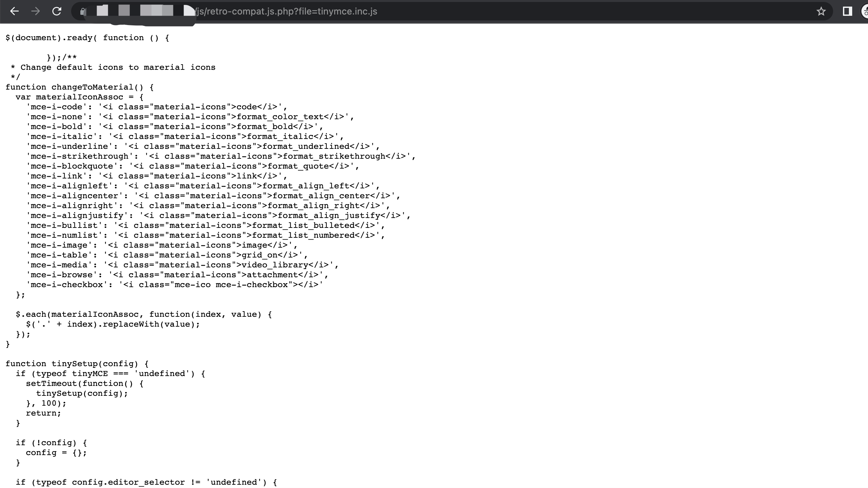Click inside the address bar URL

[x=286, y=11]
